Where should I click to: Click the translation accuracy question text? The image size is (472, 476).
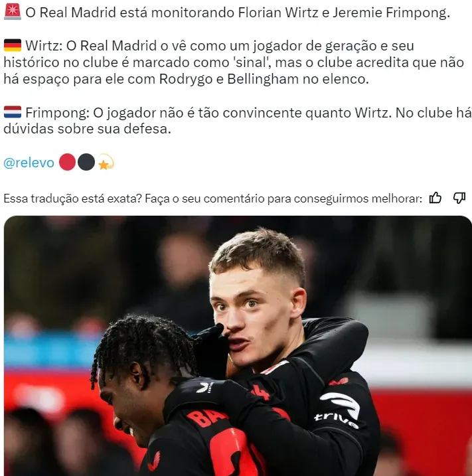pyautogui.click(x=212, y=198)
